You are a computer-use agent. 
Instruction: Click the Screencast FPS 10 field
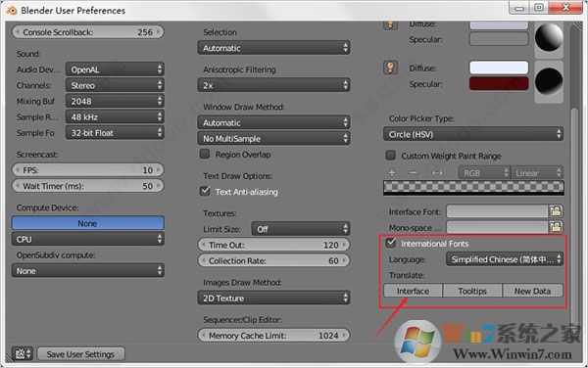click(88, 170)
